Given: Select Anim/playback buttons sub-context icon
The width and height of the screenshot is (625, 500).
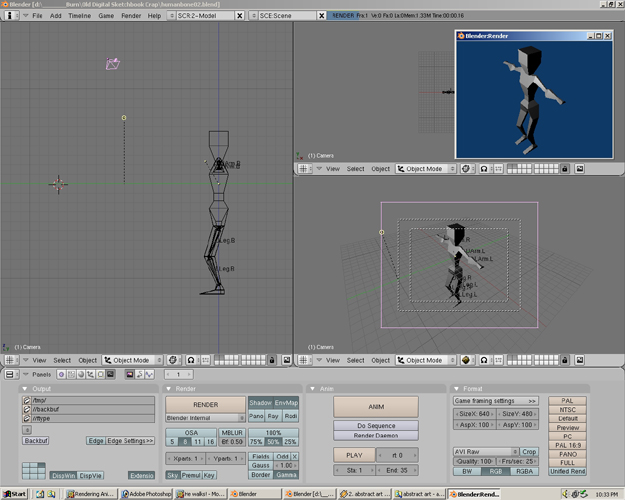Looking at the screenshot, I should point(140,374).
